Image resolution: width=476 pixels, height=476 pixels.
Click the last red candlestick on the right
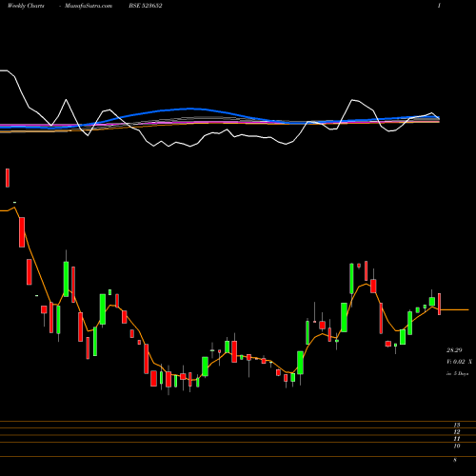click(440, 304)
